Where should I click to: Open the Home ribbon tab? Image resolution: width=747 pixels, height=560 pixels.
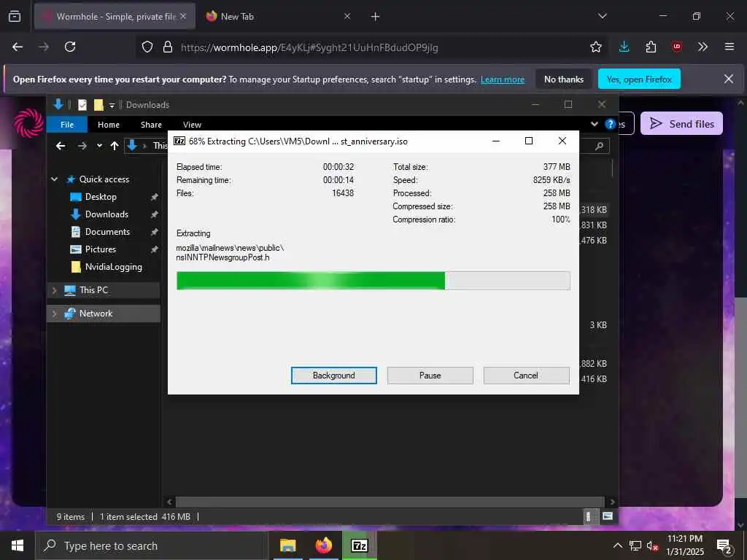click(x=109, y=124)
